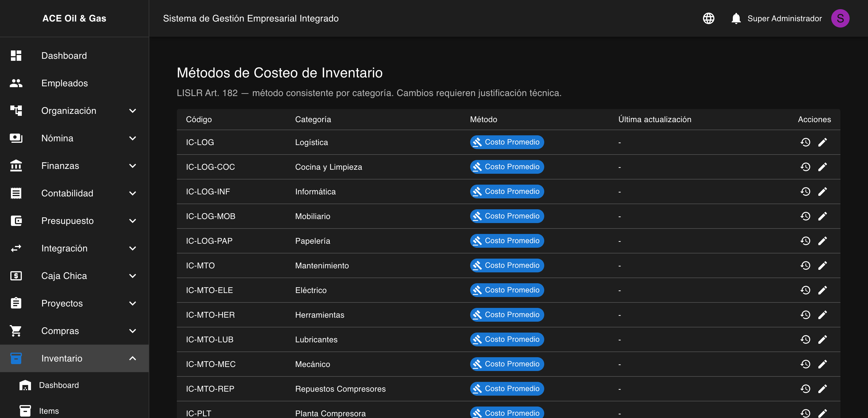Expand the Presupuesto menu chevron
Image resolution: width=868 pixels, height=418 pixels.
133,221
